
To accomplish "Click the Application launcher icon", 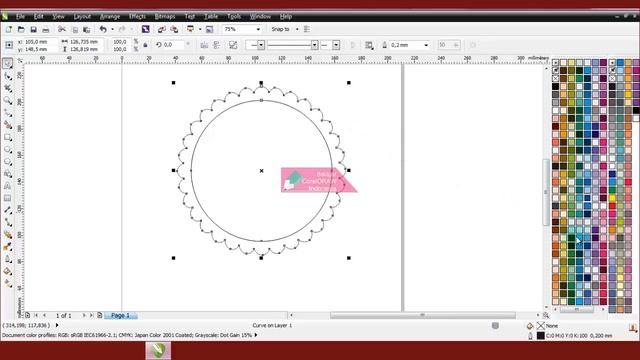I will click(190, 29).
